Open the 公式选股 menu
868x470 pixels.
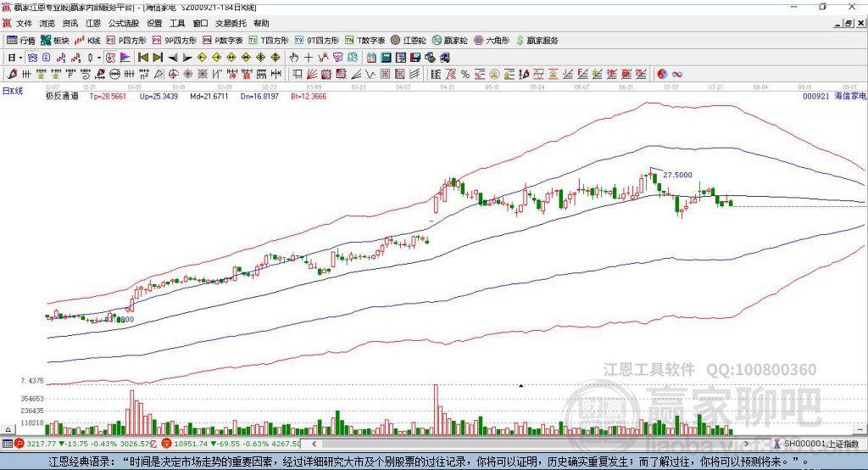(x=124, y=23)
